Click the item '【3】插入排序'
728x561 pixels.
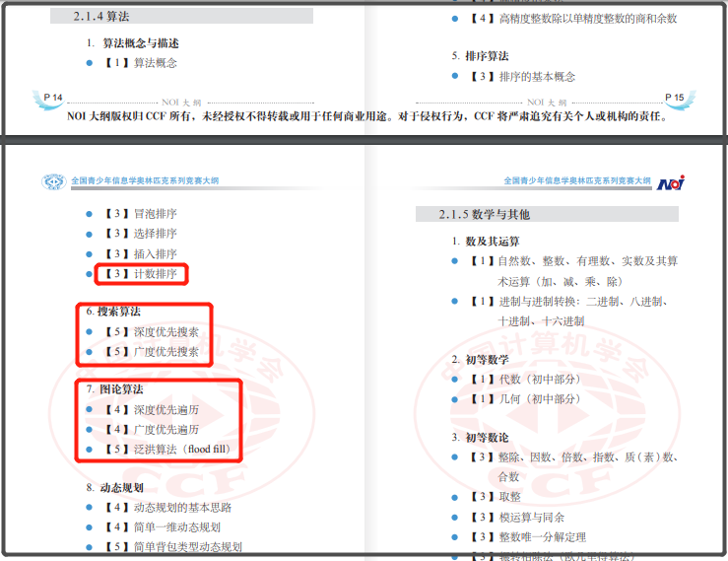[x=141, y=254]
